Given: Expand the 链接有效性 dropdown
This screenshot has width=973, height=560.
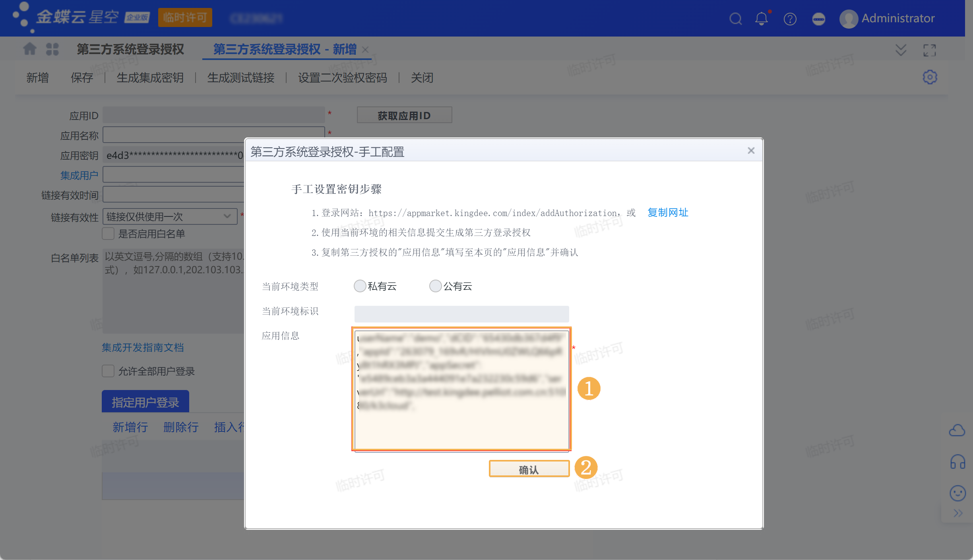Looking at the screenshot, I should click(227, 216).
